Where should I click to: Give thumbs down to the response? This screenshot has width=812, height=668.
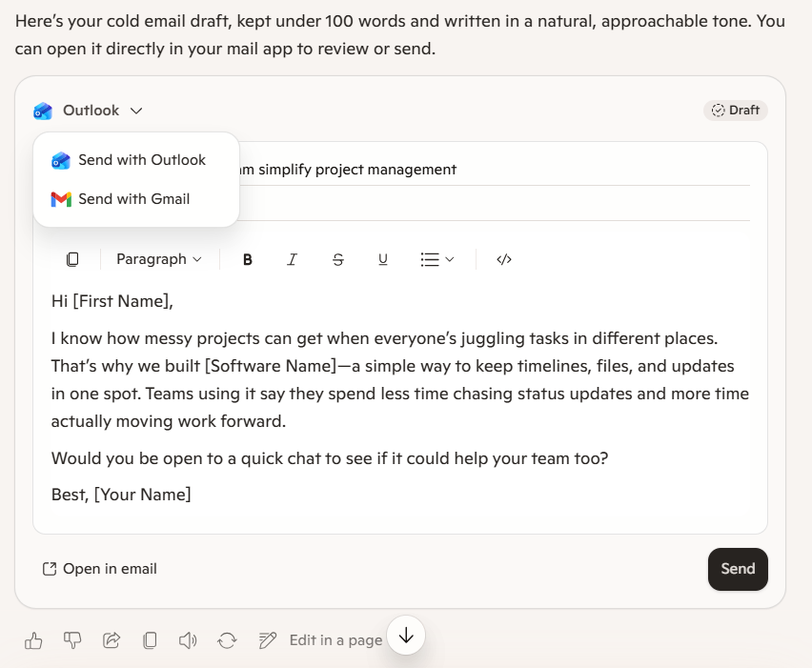pos(72,640)
